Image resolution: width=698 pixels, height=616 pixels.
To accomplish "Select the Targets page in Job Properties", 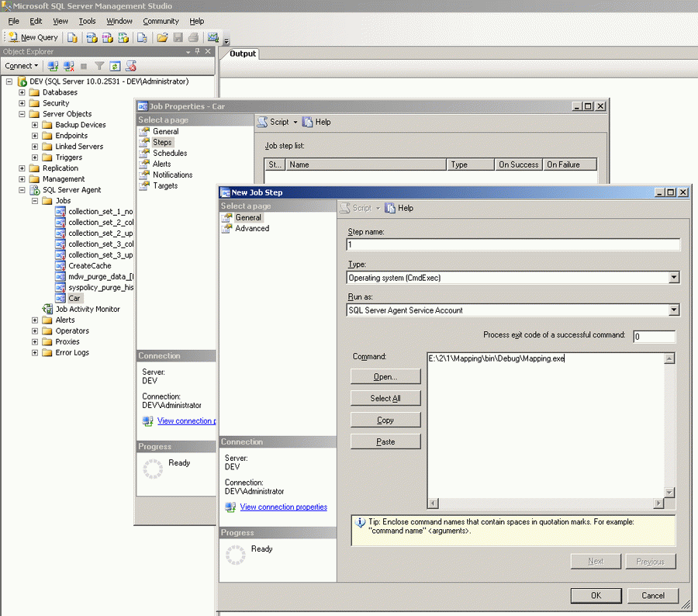I will pos(165,185).
